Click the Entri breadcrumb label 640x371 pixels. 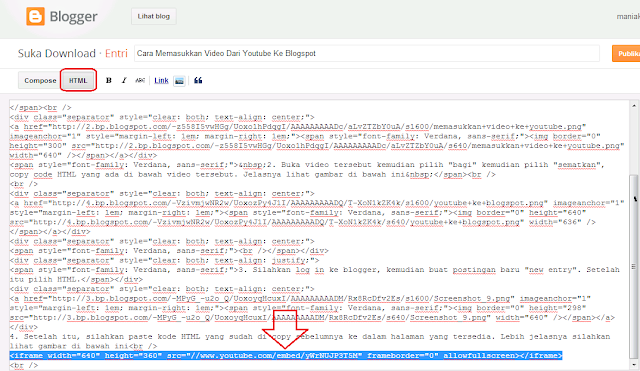pos(116,53)
